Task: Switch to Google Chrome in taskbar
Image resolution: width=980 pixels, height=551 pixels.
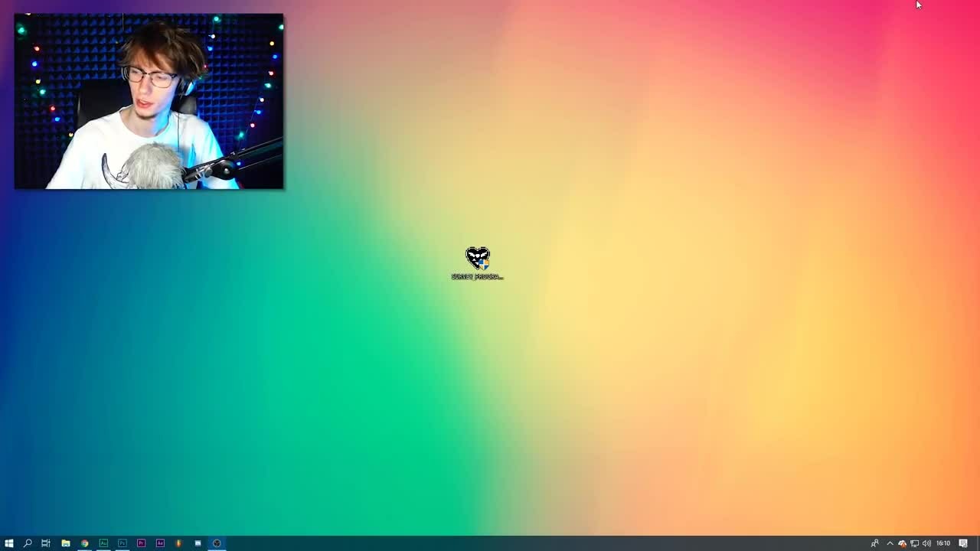Action: point(85,543)
